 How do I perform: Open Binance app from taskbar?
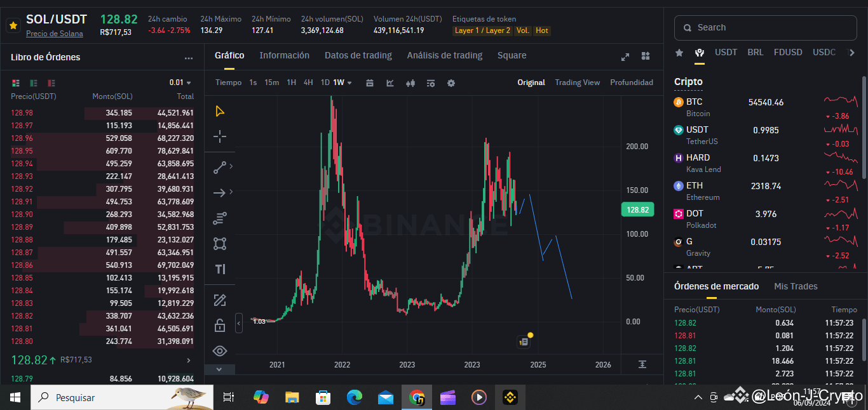[x=510, y=397]
